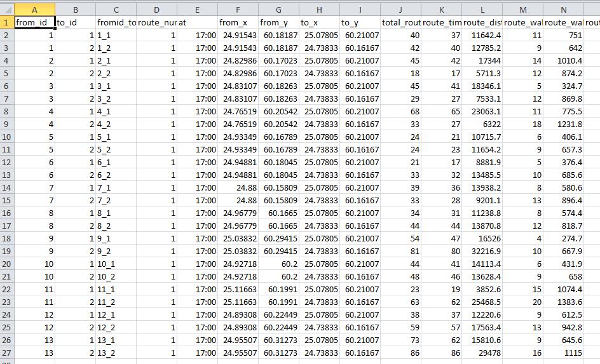Select row 1 header
This screenshot has width=600, height=364.
point(7,23)
